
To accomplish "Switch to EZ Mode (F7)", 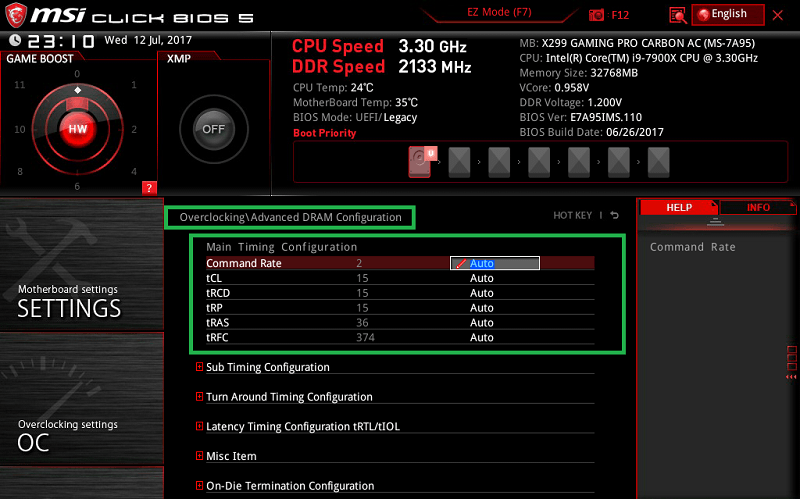I will pos(499,12).
